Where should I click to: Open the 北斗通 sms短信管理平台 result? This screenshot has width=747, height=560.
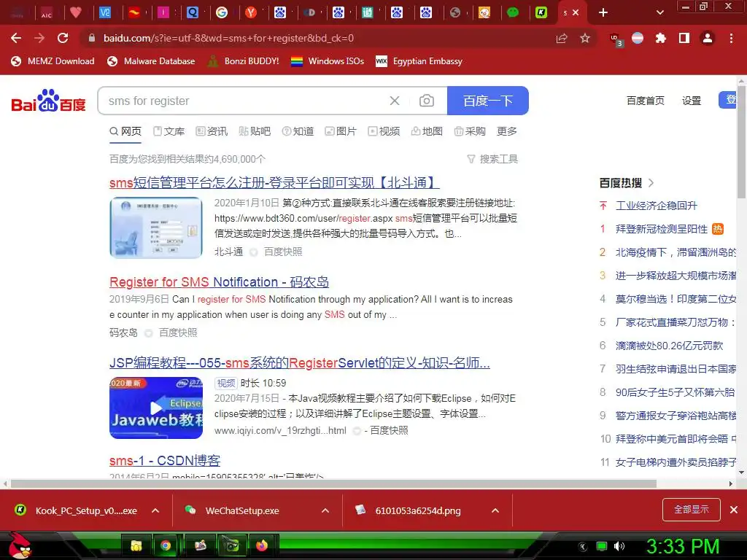point(274,182)
